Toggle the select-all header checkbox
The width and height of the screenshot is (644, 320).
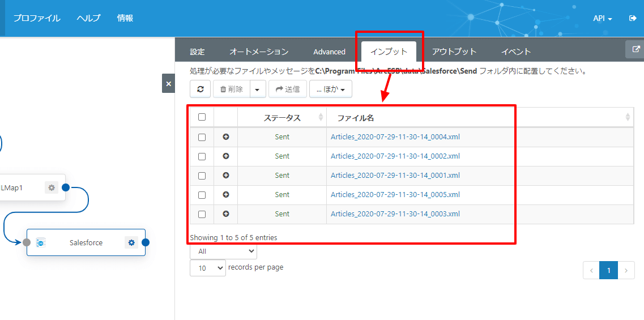[202, 117]
